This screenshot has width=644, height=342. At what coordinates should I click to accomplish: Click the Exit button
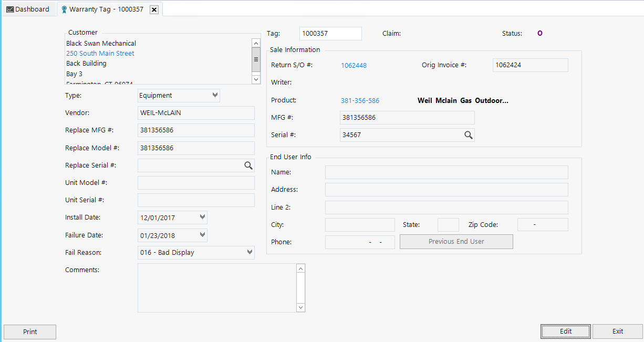pos(618,331)
